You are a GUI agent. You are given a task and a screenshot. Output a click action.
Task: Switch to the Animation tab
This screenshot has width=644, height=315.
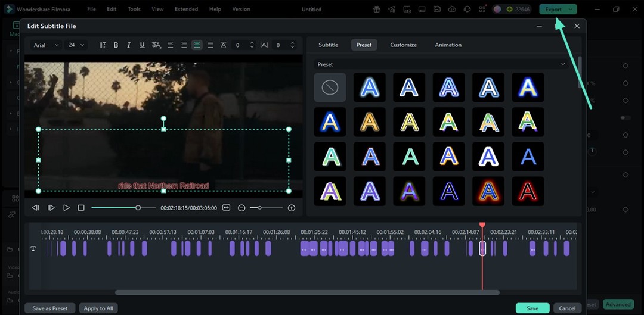[x=448, y=45]
